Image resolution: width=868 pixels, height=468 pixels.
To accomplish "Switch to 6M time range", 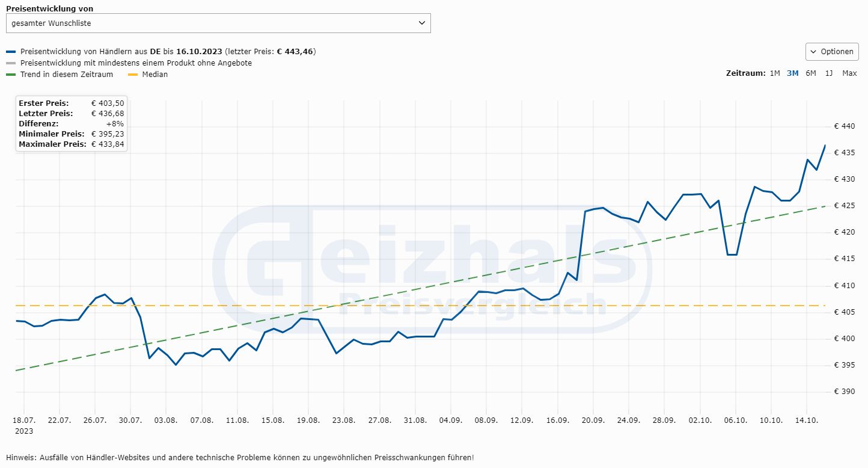I will [811, 73].
